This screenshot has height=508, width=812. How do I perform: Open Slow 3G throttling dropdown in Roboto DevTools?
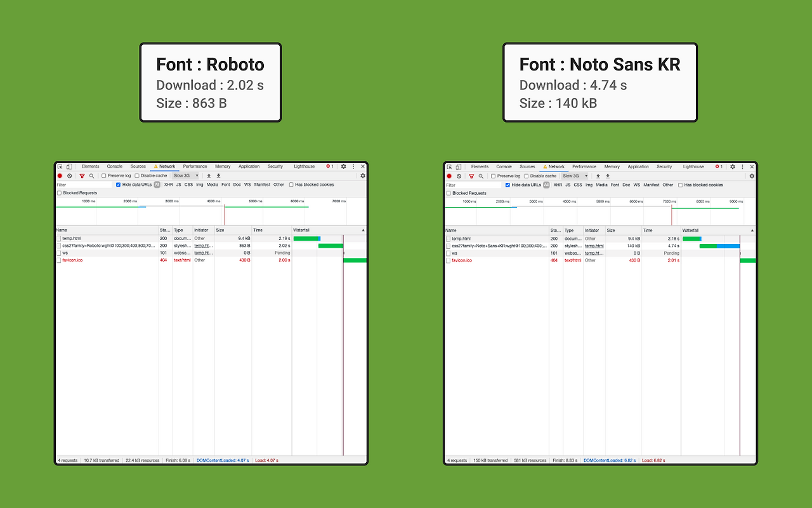coord(186,176)
